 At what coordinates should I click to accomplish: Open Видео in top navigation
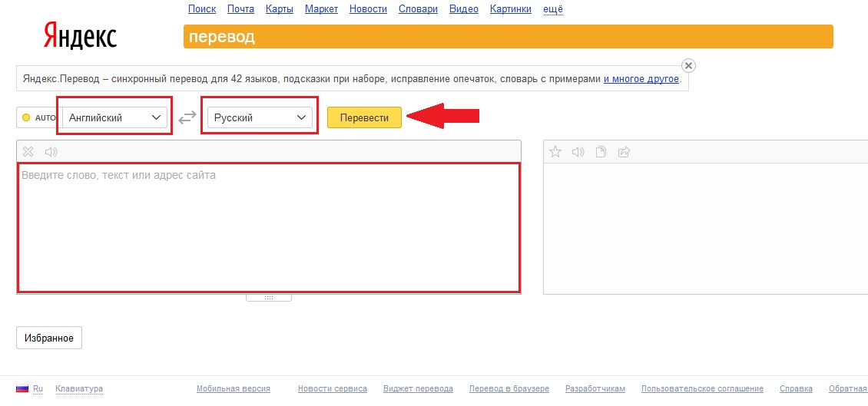click(464, 9)
